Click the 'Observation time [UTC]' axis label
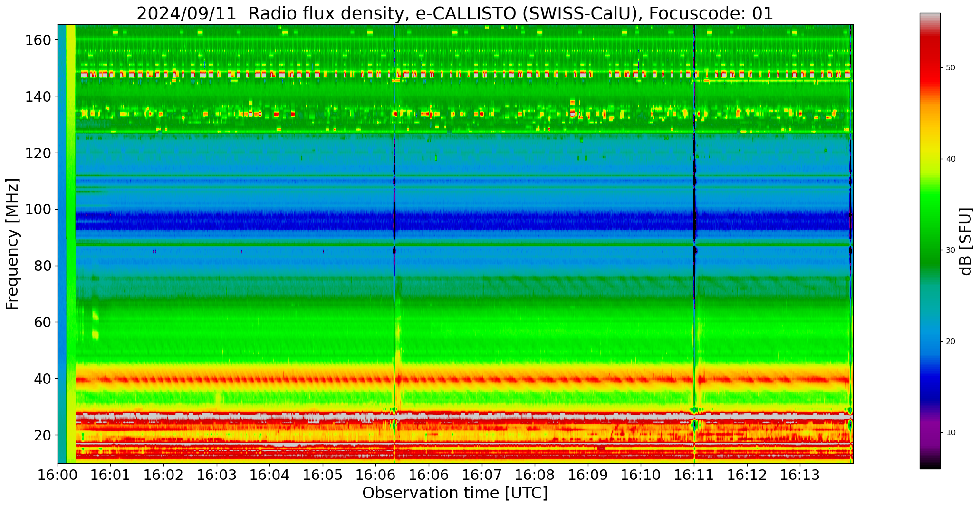 455,493
